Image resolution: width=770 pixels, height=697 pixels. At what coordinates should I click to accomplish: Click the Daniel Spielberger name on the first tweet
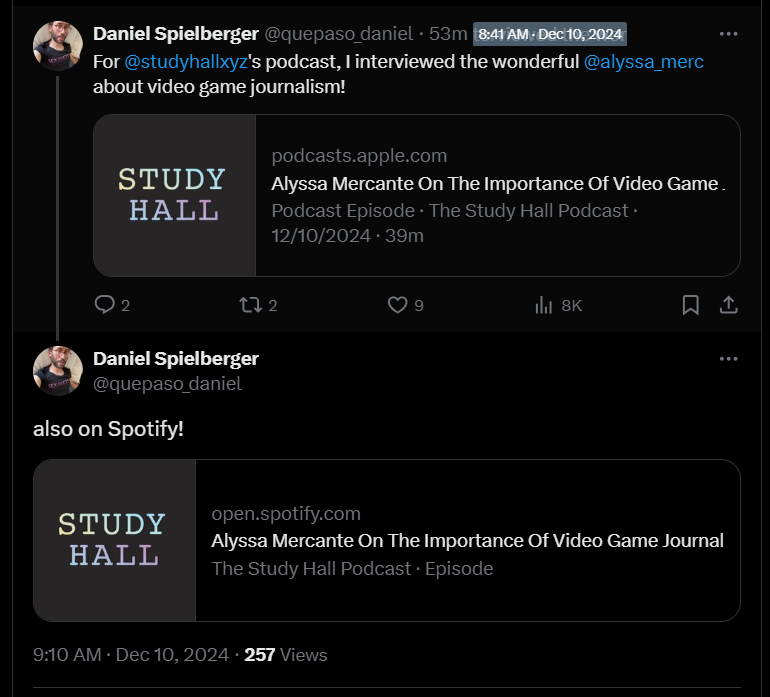click(176, 34)
